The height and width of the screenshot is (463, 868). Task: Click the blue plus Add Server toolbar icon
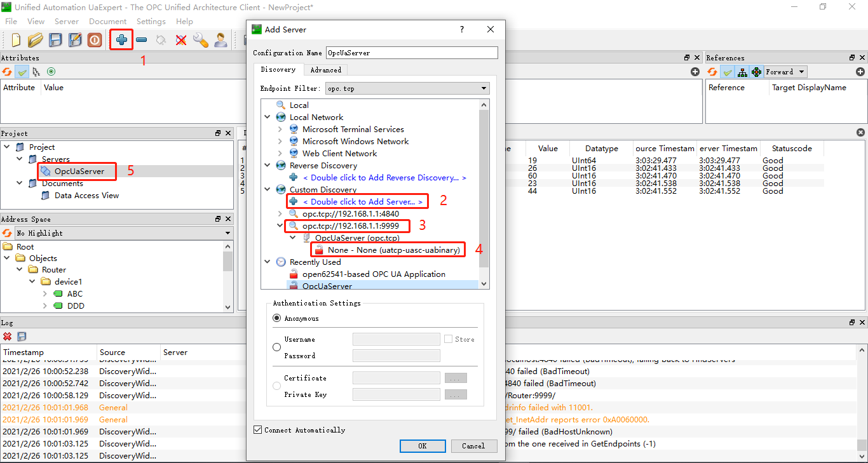121,40
